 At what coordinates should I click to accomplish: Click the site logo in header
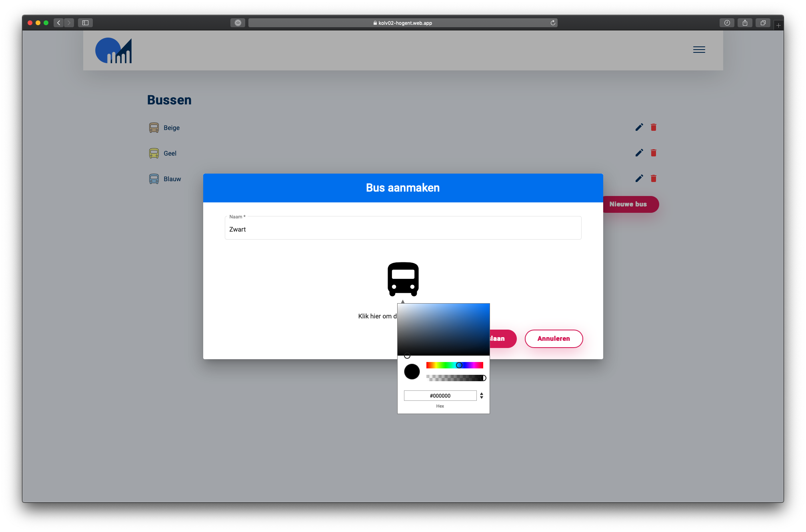tap(114, 50)
